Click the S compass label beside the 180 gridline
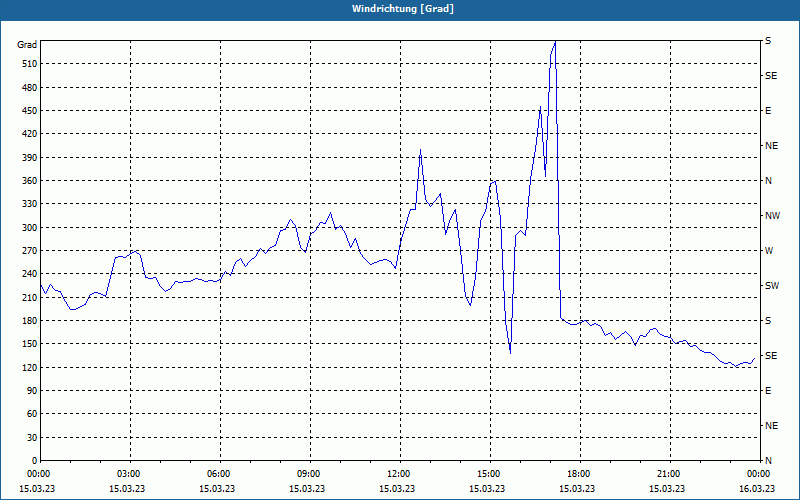800x500 pixels. click(x=768, y=321)
